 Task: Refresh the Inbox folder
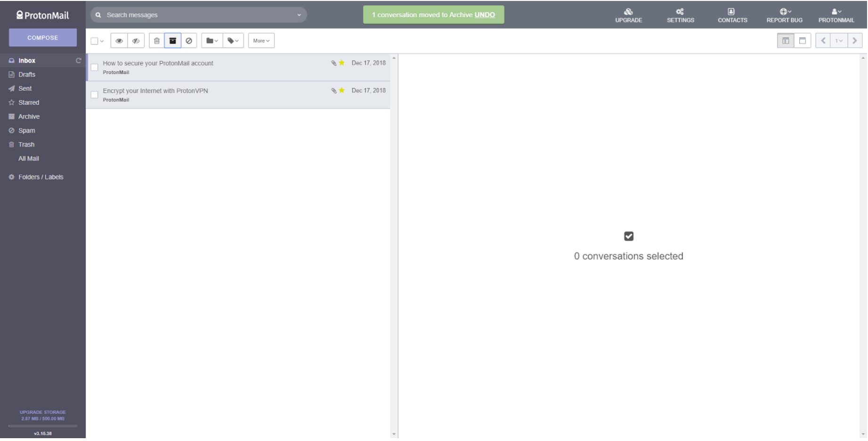pyautogui.click(x=78, y=60)
